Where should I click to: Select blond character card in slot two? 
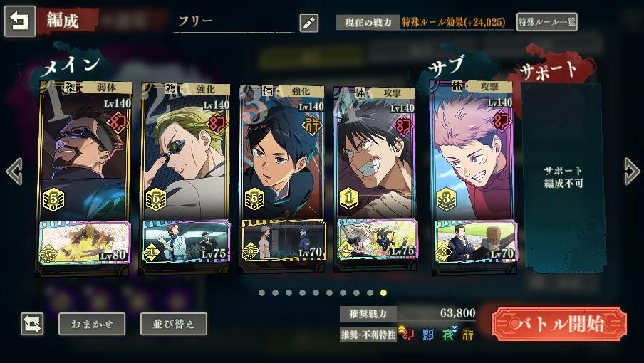pos(185,152)
